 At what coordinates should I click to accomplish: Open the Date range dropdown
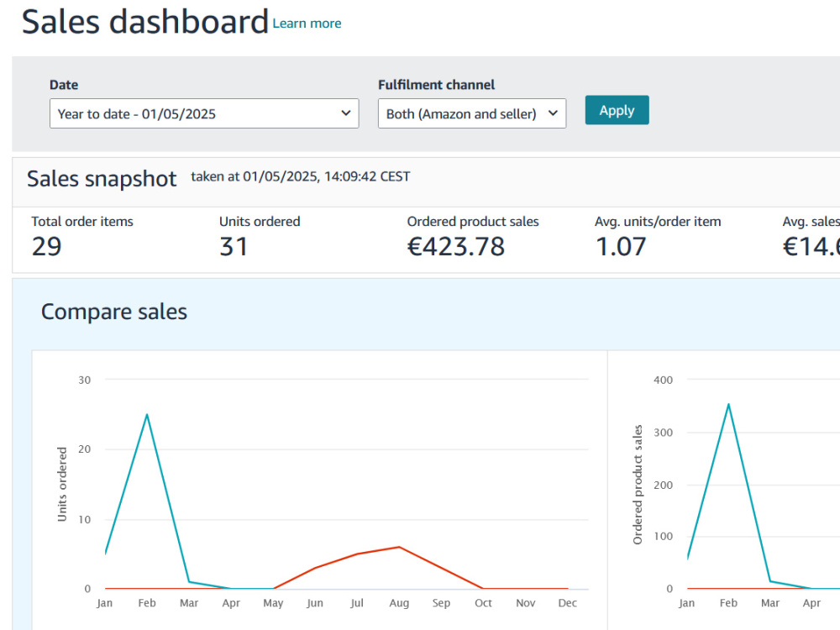tap(204, 113)
